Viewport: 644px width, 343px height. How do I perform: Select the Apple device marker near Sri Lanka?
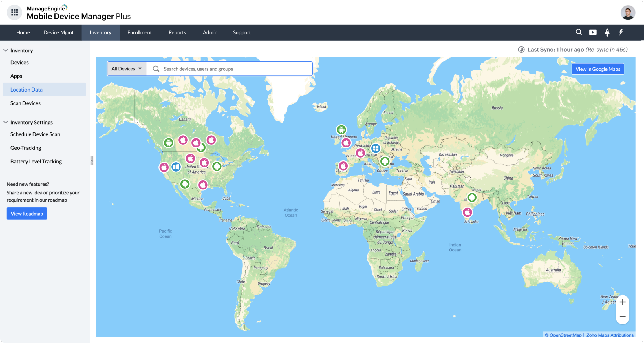click(x=467, y=212)
